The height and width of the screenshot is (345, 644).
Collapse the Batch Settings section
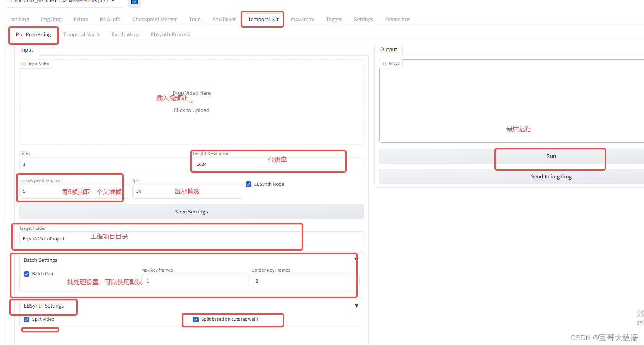(x=356, y=260)
